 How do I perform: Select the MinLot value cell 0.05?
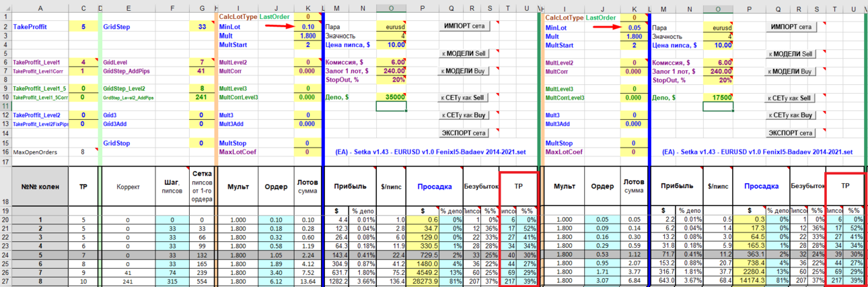pos(632,26)
